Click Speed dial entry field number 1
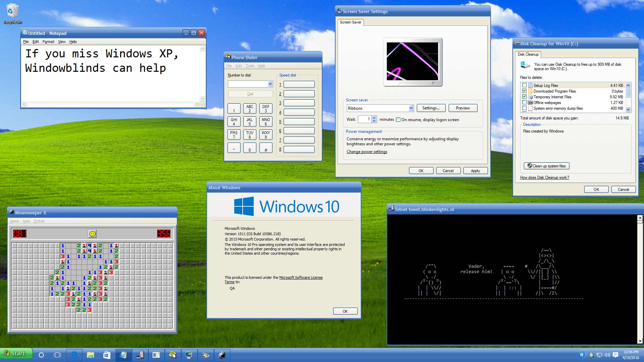The width and height of the screenshot is (644, 362). (x=299, y=84)
